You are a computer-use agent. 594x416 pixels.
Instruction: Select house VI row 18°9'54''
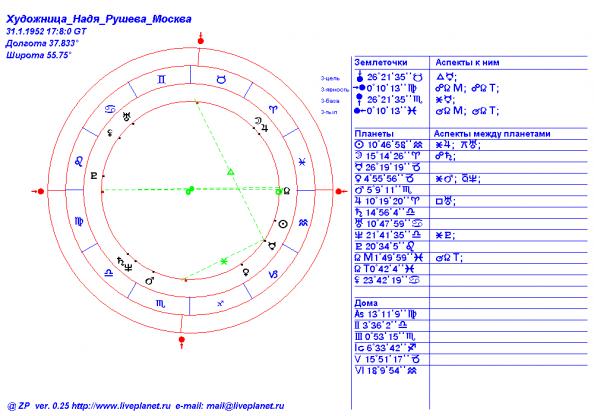tap(386, 371)
